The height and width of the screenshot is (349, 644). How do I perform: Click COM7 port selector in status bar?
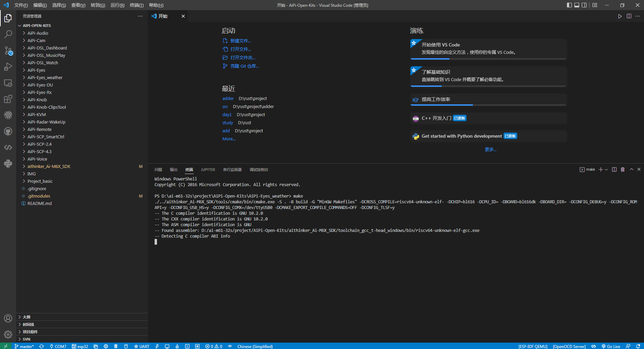(x=58, y=346)
